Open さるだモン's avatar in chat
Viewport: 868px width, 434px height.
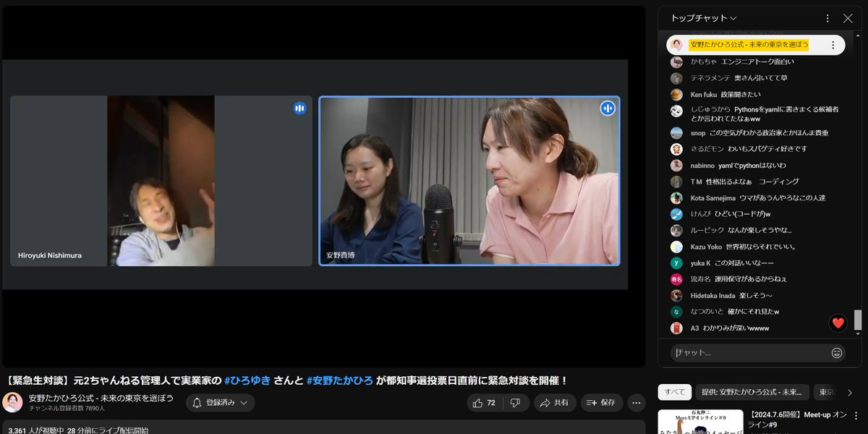pyautogui.click(x=676, y=149)
